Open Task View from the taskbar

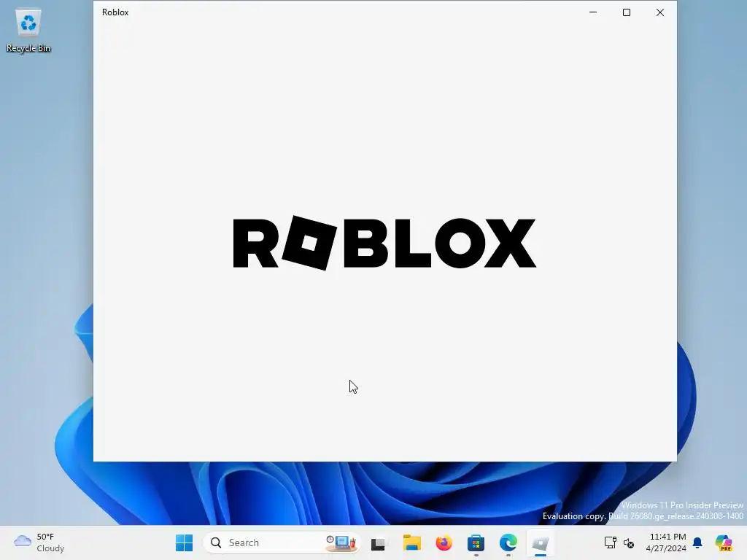point(379,542)
